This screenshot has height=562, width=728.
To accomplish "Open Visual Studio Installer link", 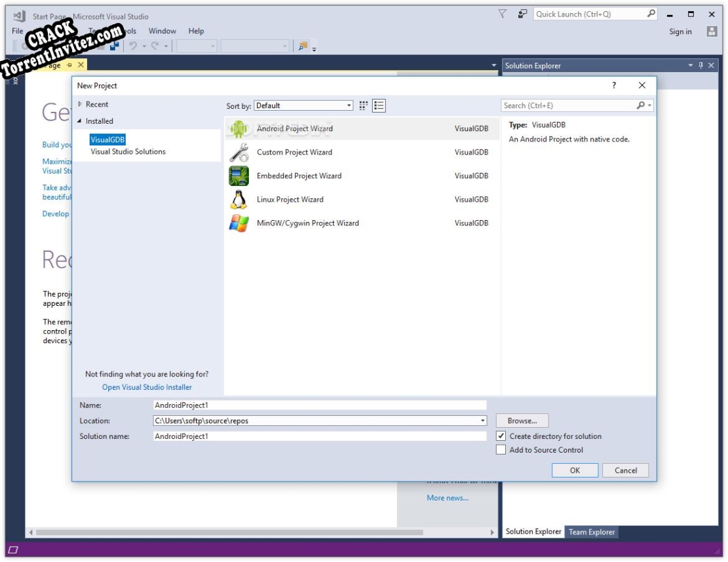I will pos(147,387).
